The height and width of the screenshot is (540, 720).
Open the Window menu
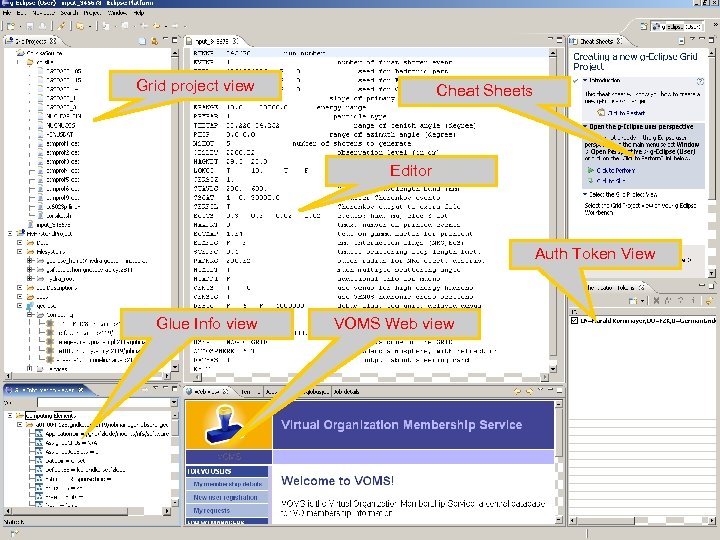click(x=117, y=13)
